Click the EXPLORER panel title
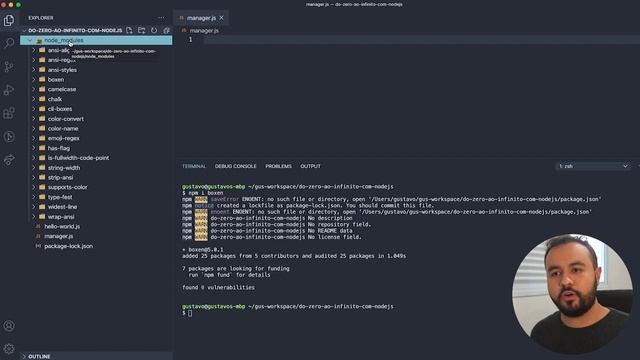 tap(41, 18)
